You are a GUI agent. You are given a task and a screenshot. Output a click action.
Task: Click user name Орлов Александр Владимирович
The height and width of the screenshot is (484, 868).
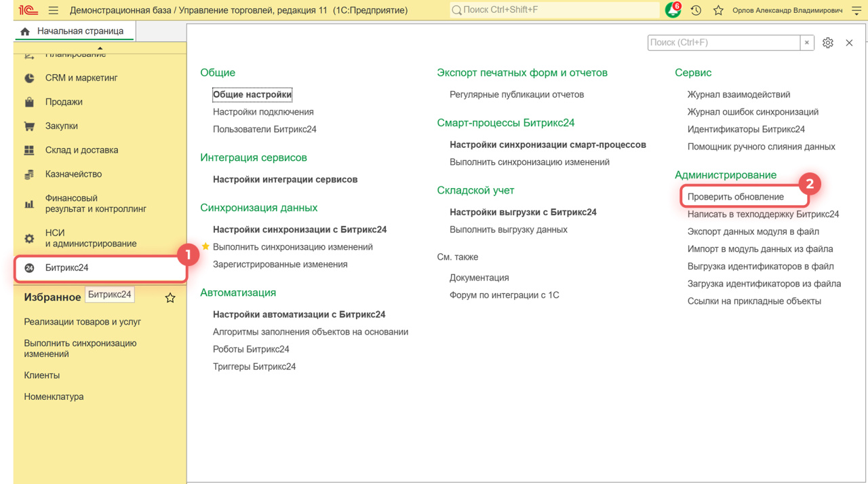787,11
